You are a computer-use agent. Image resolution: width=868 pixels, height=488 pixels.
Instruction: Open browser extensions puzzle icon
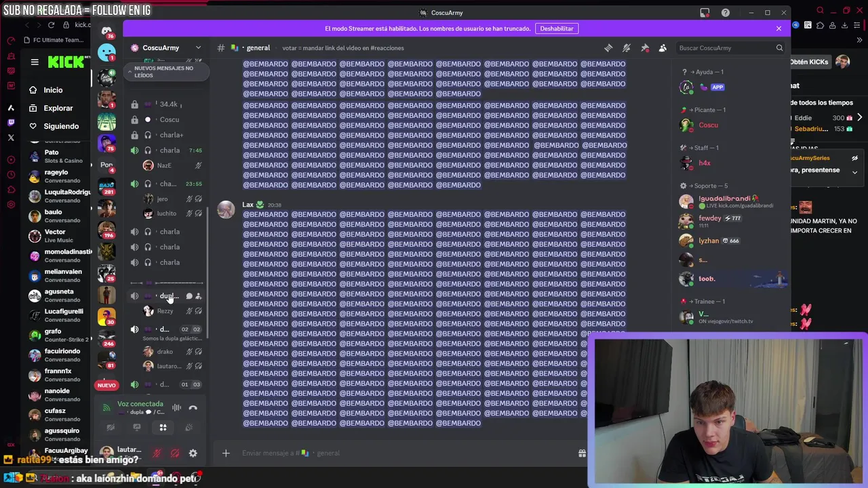pos(821,25)
